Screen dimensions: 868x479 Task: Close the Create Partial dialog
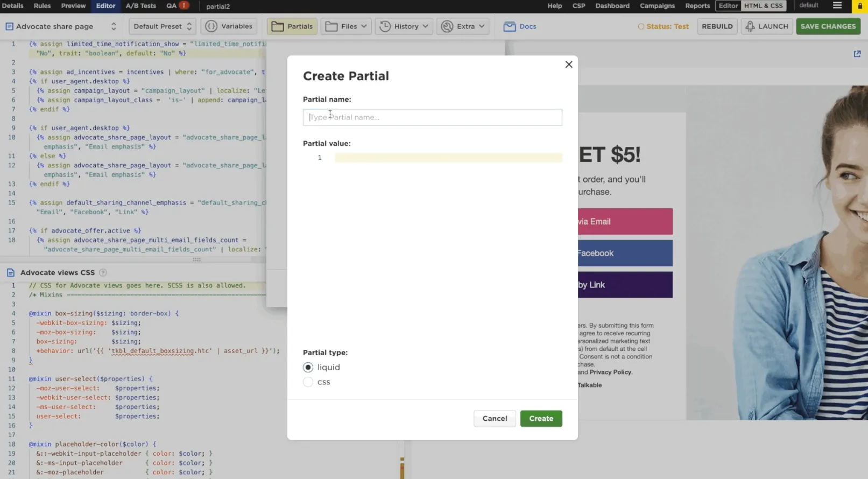(569, 65)
